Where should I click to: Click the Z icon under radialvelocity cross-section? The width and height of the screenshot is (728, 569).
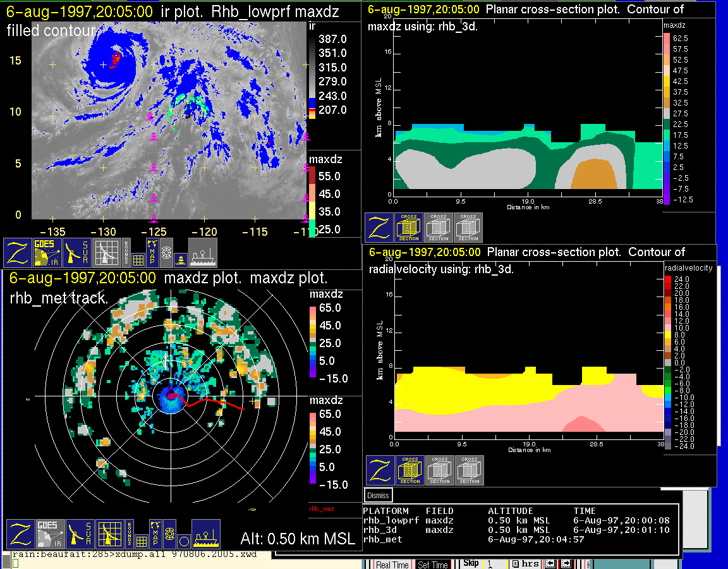point(380,470)
